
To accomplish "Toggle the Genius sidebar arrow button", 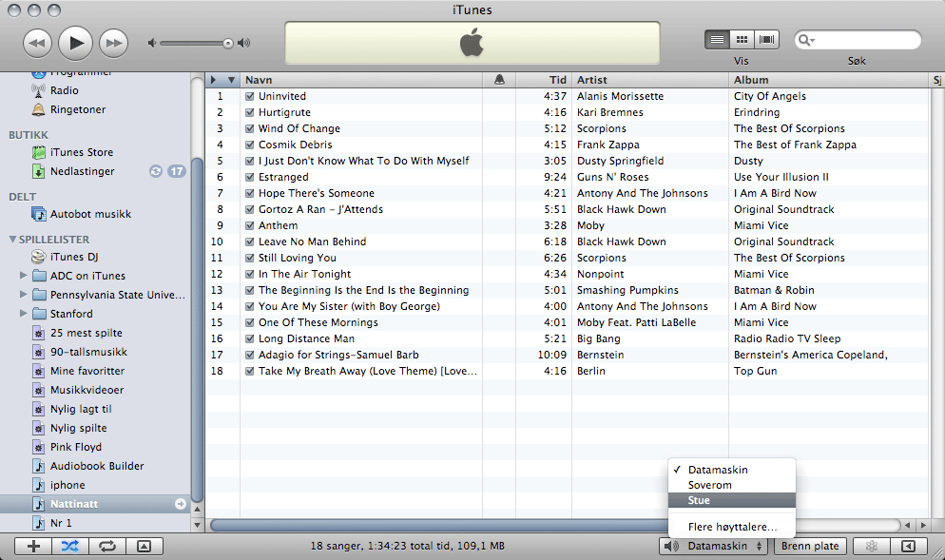I will point(908,546).
